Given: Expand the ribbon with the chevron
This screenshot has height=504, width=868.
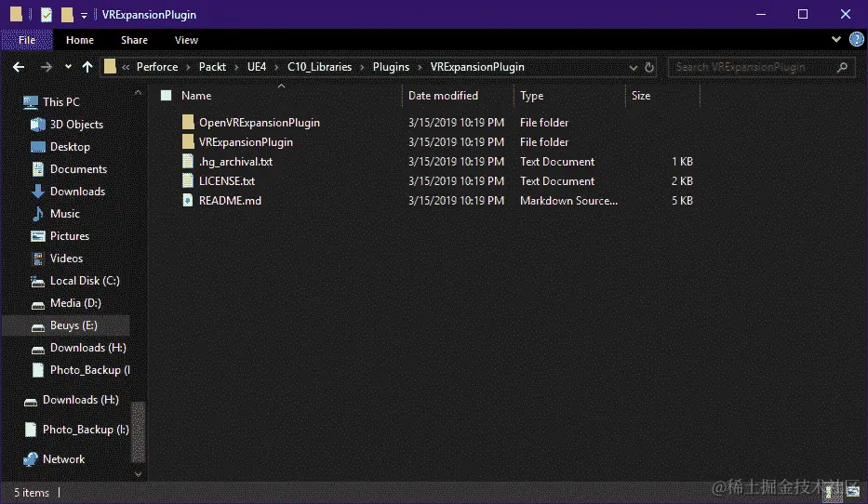Looking at the screenshot, I should pyautogui.click(x=835, y=39).
